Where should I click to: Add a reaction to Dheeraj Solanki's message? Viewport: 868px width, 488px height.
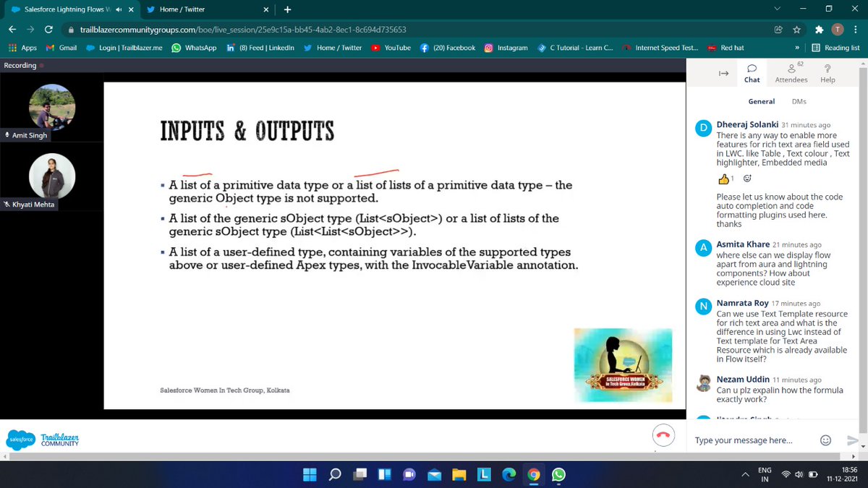748,179
